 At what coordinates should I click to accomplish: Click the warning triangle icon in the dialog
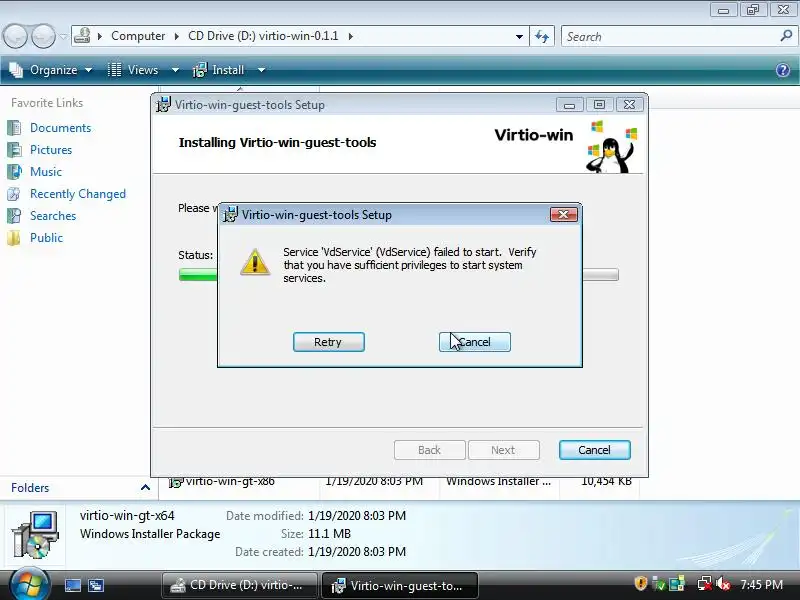pyautogui.click(x=255, y=262)
